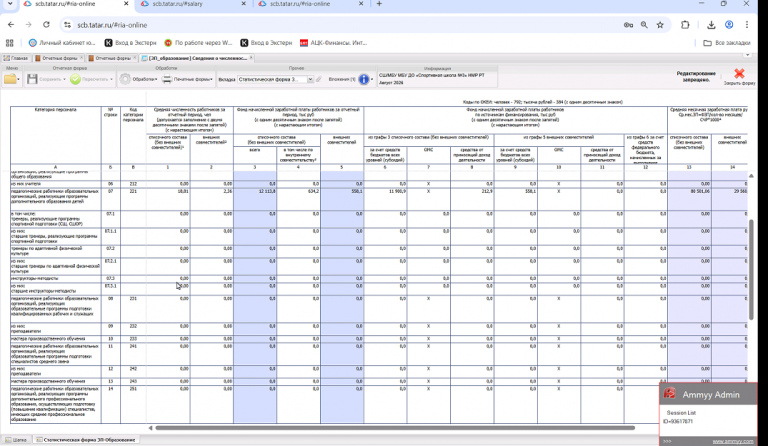Expand the Ammyy Admin panel with >>> arrows
The height and width of the screenshot is (446, 768).
point(667,441)
